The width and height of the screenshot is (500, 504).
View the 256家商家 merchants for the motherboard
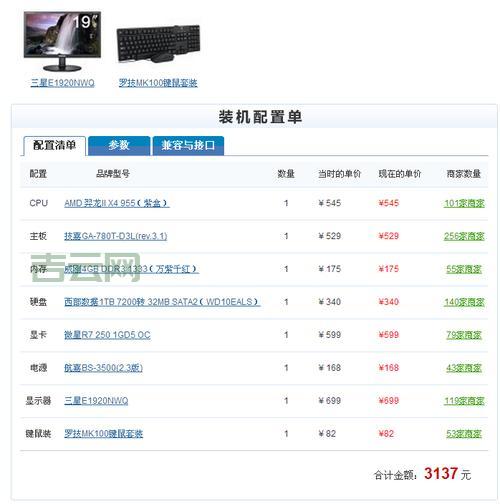pos(464,236)
